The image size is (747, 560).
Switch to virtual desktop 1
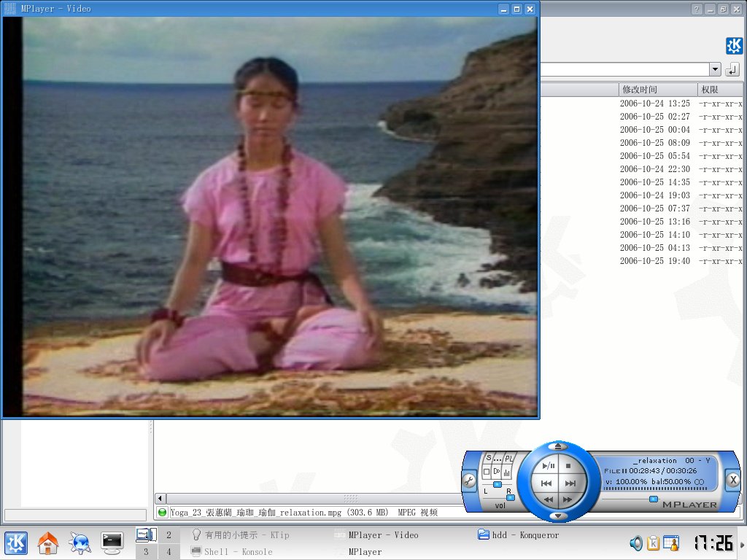tap(146, 534)
